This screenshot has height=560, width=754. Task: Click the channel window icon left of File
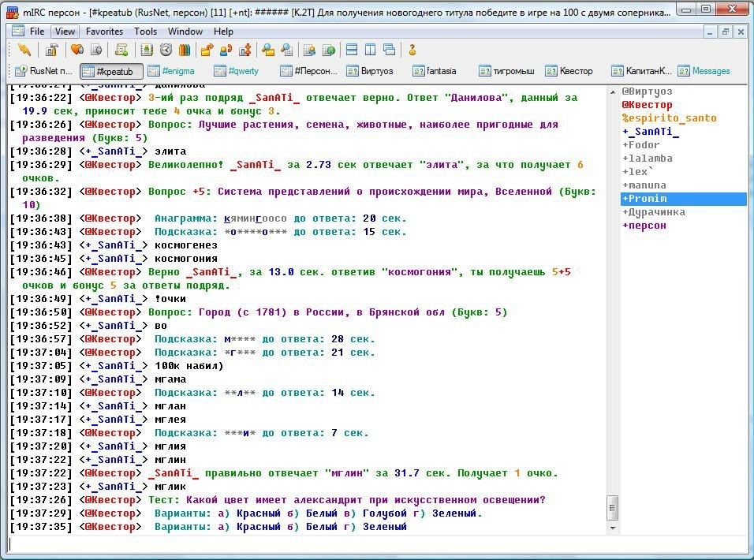point(18,32)
